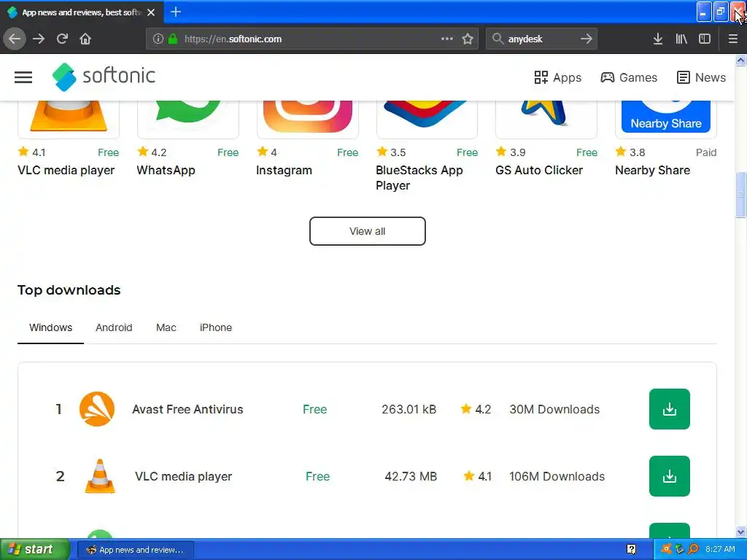Open page actions three-dot menu
The image size is (747, 560).
coord(447,39)
